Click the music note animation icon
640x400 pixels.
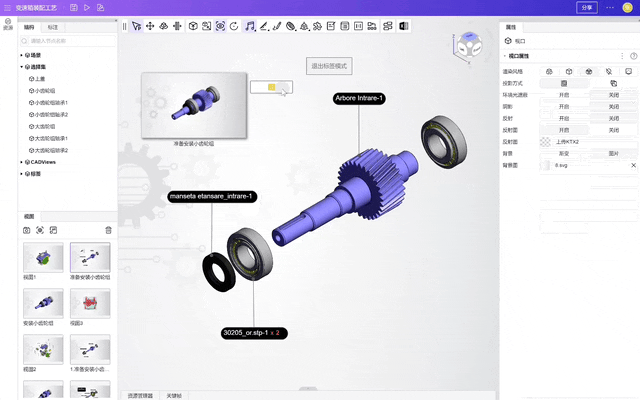click(x=249, y=27)
